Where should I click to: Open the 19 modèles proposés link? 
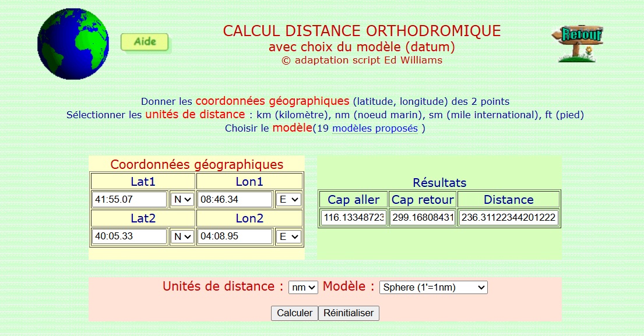(x=374, y=129)
